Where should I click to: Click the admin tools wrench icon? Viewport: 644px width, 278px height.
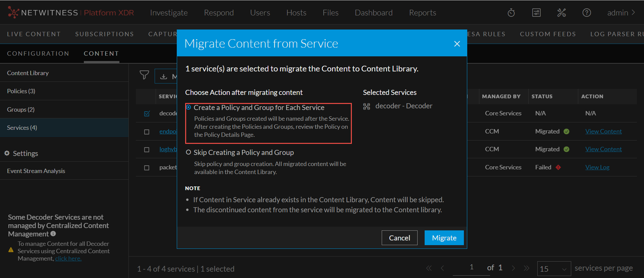[x=561, y=13]
